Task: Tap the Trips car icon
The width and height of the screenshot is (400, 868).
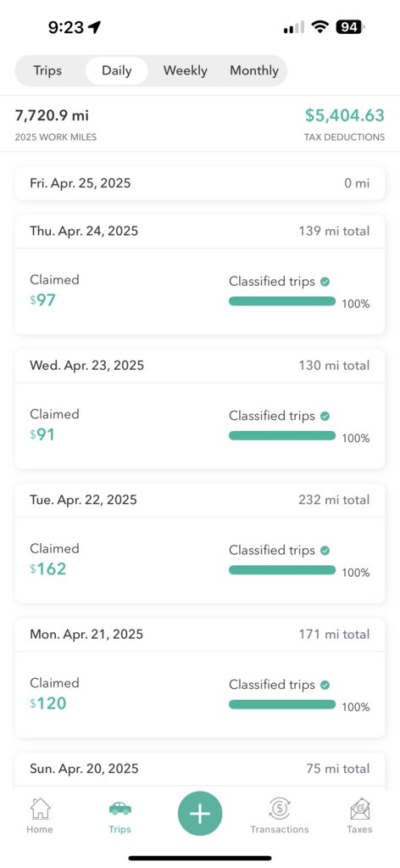Action: 120,809
